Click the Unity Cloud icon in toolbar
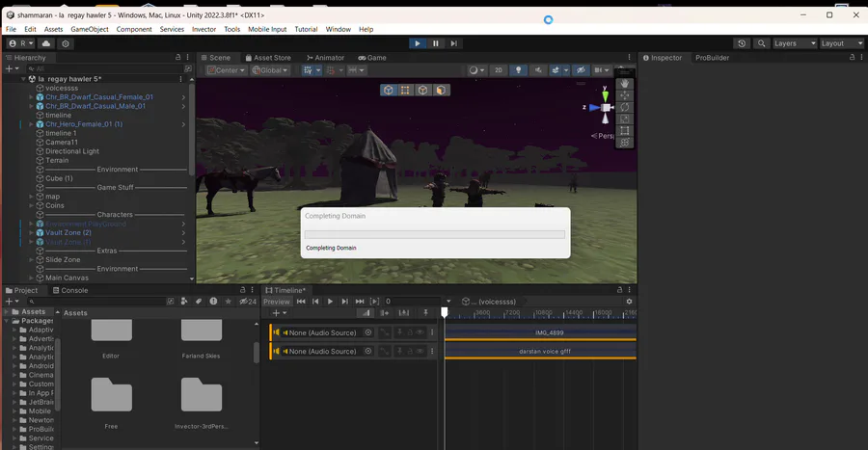 click(45, 43)
